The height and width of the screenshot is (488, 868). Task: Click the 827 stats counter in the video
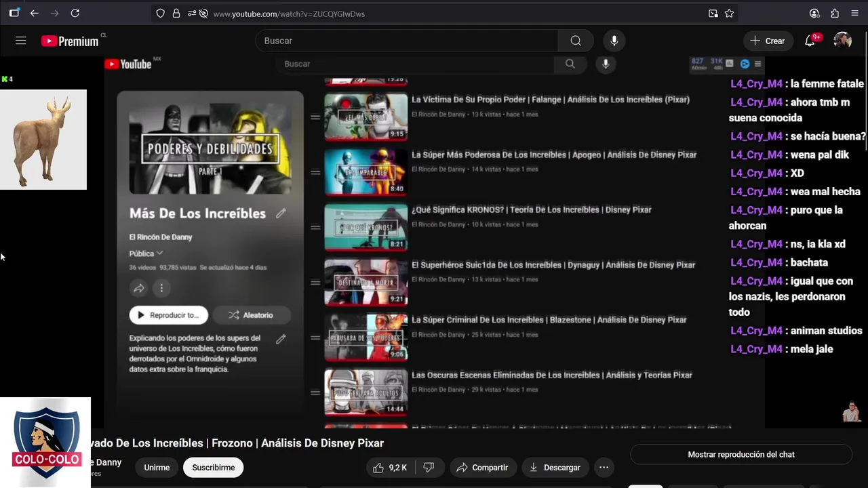coord(698,64)
